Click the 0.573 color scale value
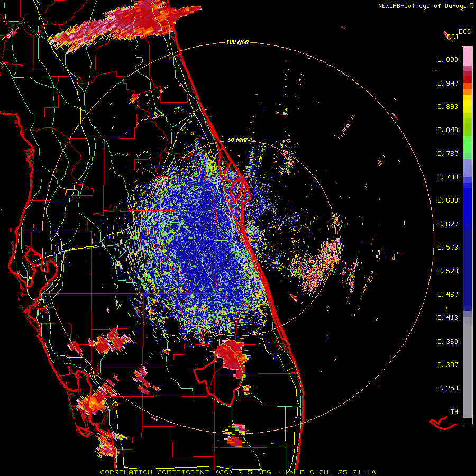The height and width of the screenshot is (476, 476). 448,248
